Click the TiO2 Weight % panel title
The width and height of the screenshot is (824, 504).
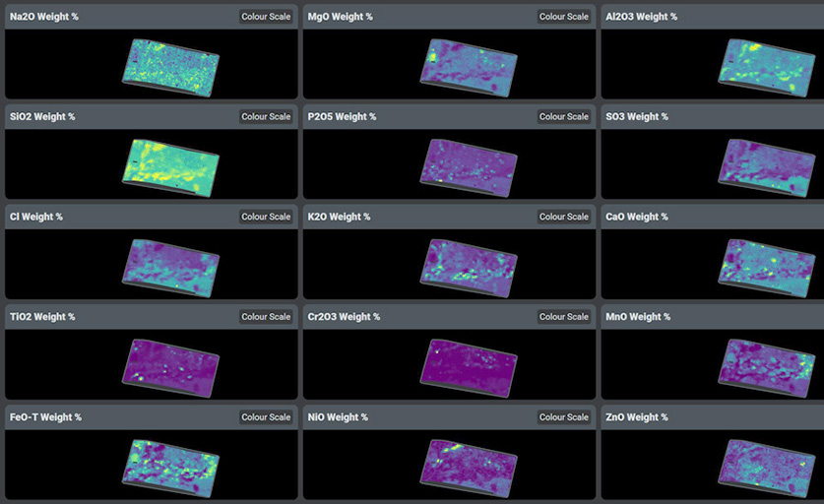[42, 316]
